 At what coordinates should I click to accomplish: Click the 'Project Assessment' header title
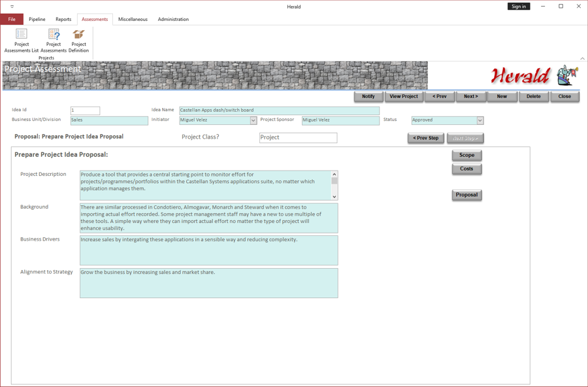point(42,69)
